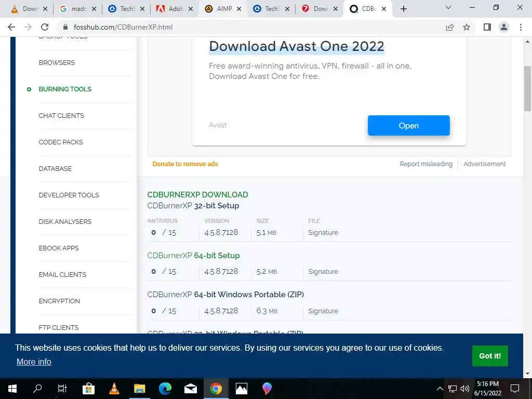Open Microsoft Store from the taskbar
The image size is (532, 399).
(x=88, y=389)
